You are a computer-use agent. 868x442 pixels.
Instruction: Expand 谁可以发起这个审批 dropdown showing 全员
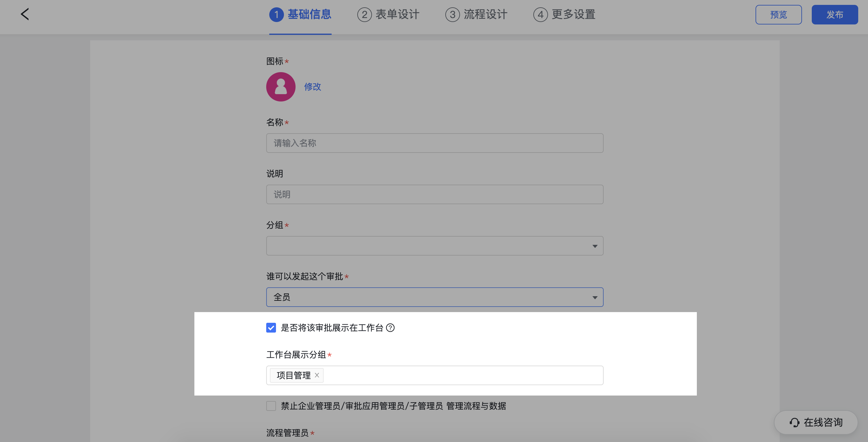434,297
